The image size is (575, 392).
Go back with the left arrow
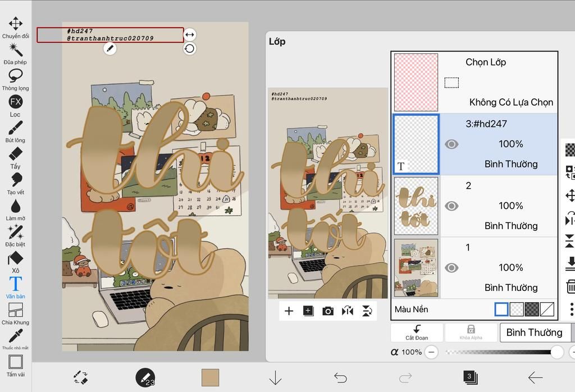[535, 377]
